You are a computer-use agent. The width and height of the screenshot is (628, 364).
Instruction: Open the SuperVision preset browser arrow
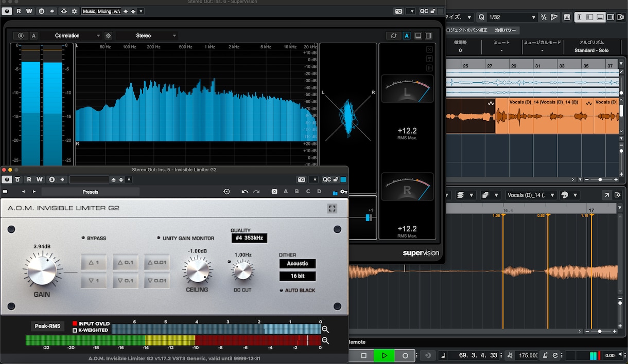coord(142,11)
